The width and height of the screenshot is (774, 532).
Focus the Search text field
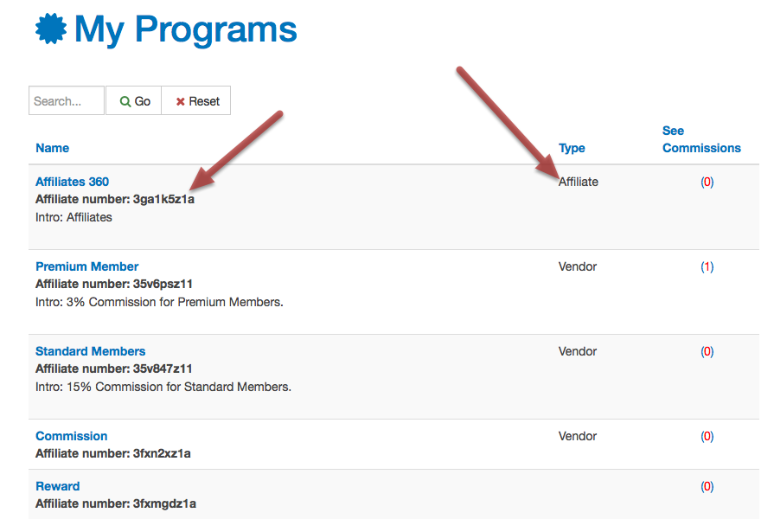point(67,100)
